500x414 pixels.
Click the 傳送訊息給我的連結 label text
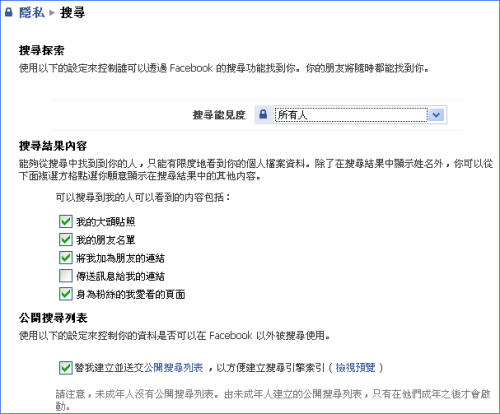120,276
